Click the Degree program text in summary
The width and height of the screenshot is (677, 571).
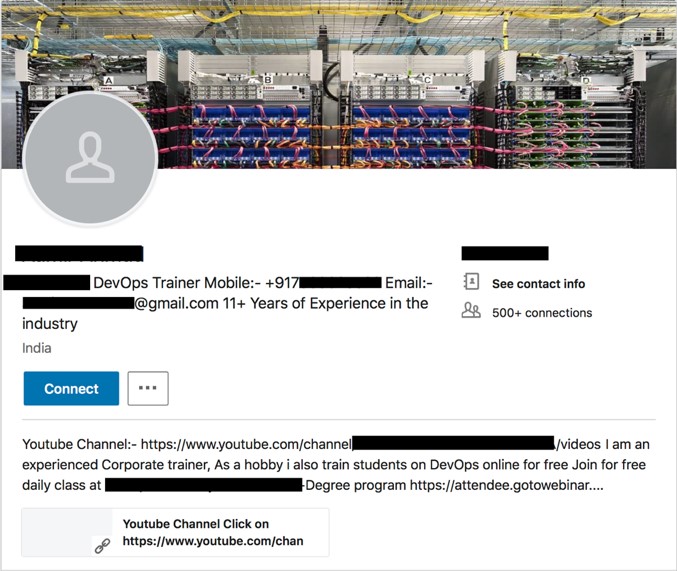(356, 485)
